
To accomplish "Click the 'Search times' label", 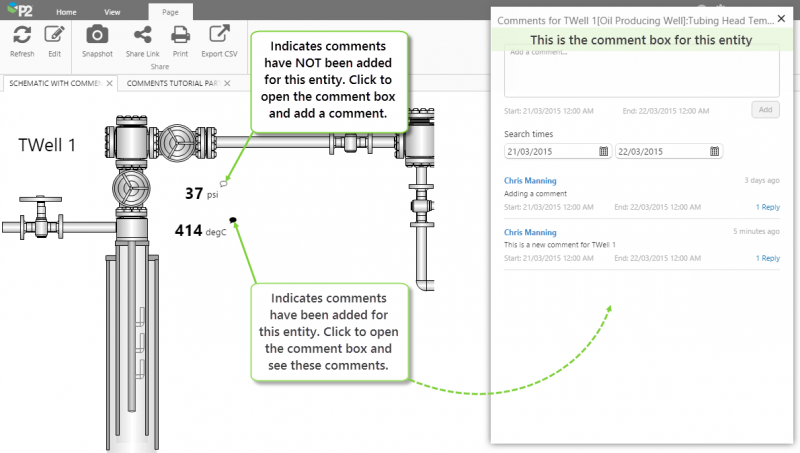I will 529,134.
